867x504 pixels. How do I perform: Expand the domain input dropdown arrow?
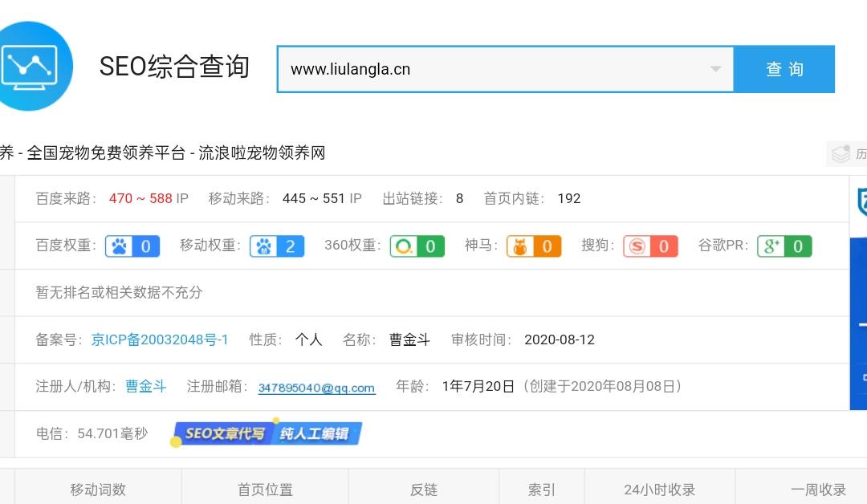coord(715,69)
